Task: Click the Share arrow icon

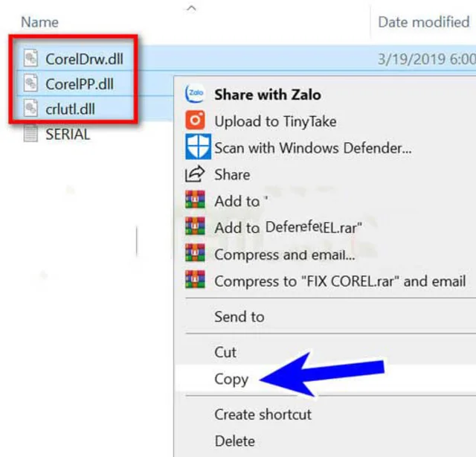Action: 195,174
